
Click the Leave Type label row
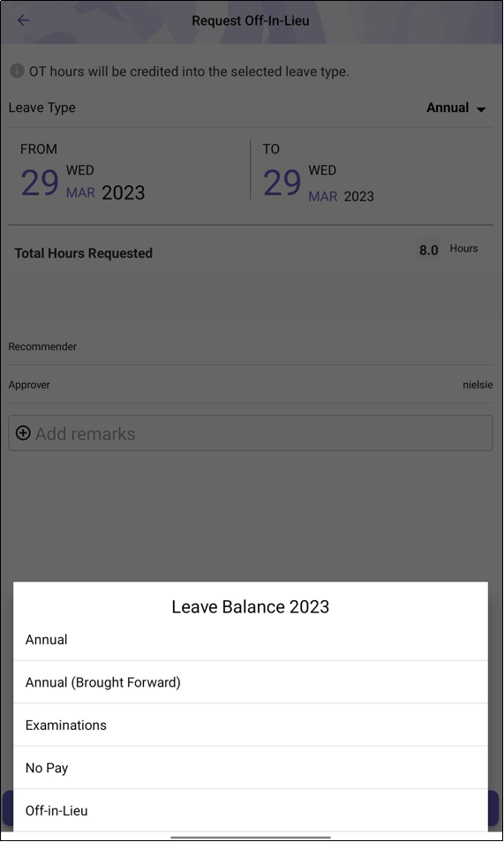[x=251, y=108]
